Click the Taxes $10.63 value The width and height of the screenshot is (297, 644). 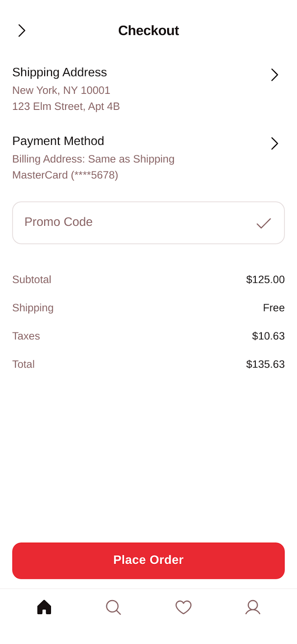click(268, 336)
